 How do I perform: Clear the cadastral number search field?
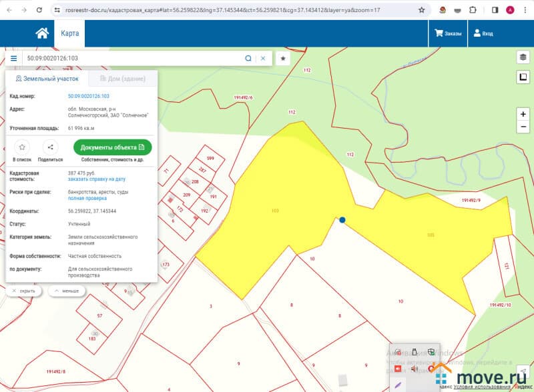click(x=262, y=59)
